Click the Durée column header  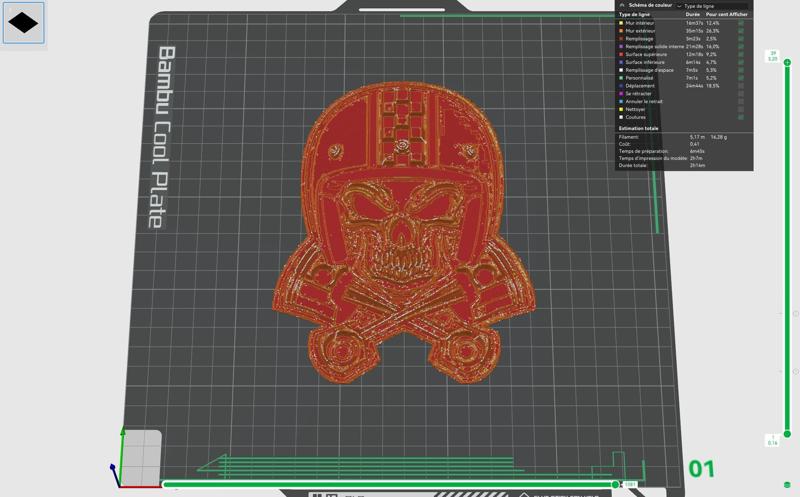(692, 14)
